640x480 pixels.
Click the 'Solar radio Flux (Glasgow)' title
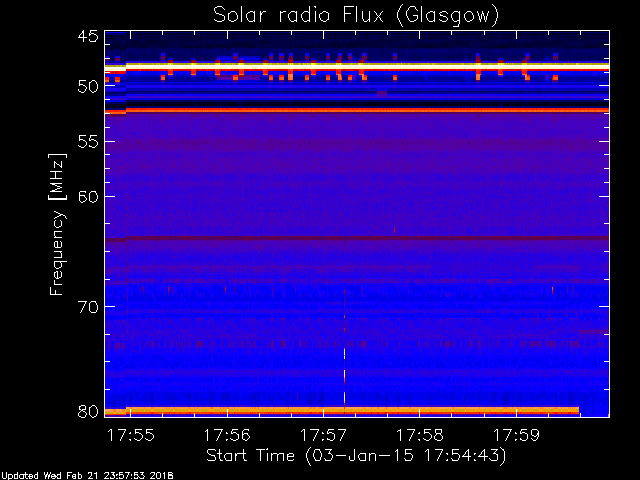click(356, 15)
